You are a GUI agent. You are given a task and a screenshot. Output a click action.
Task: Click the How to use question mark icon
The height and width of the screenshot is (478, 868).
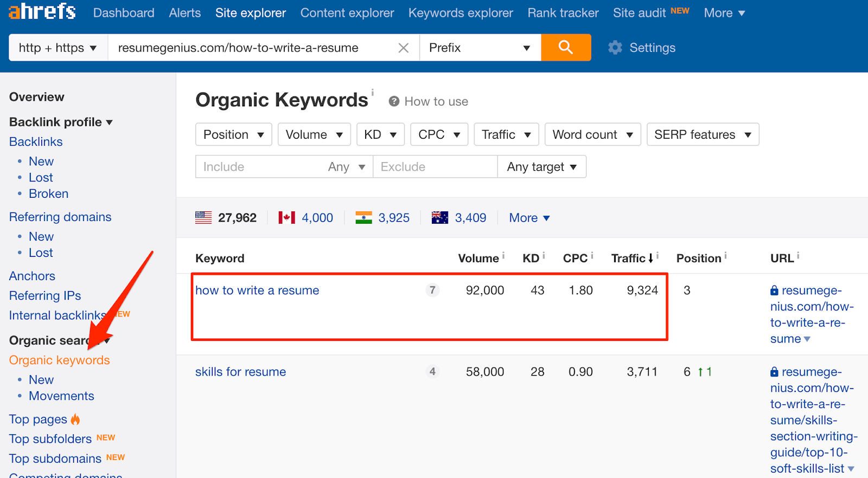point(394,101)
